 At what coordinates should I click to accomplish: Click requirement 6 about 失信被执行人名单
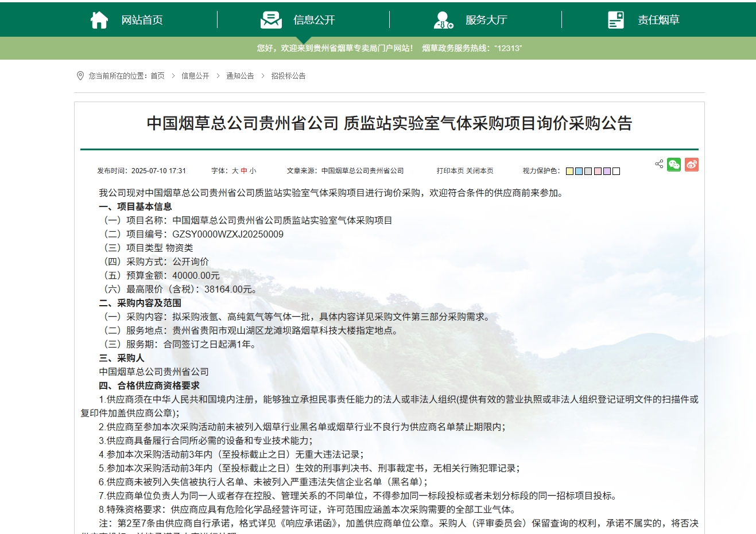pos(263,482)
